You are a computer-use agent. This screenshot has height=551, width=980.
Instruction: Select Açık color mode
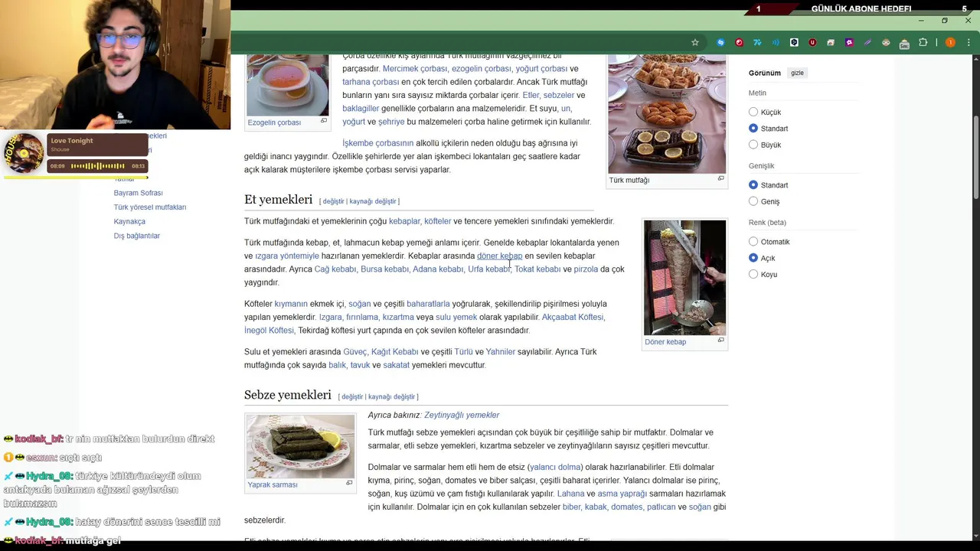point(753,257)
